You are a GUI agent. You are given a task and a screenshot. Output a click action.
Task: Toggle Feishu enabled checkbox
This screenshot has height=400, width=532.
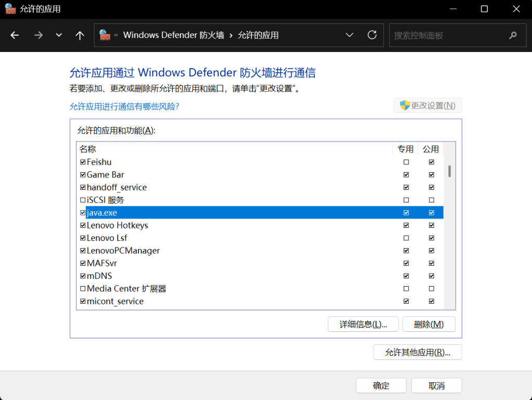tap(83, 162)
